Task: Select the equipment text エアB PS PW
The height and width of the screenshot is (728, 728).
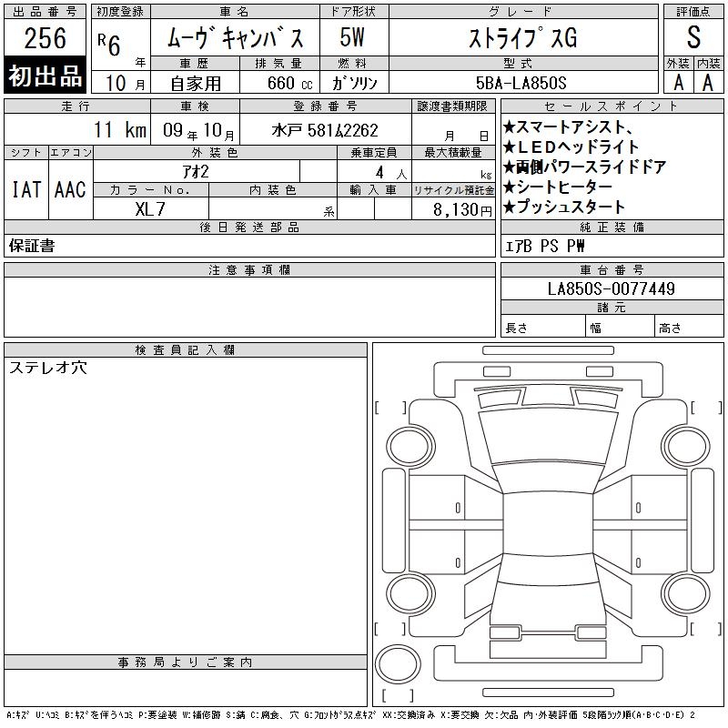Action: tap(544, 246)
